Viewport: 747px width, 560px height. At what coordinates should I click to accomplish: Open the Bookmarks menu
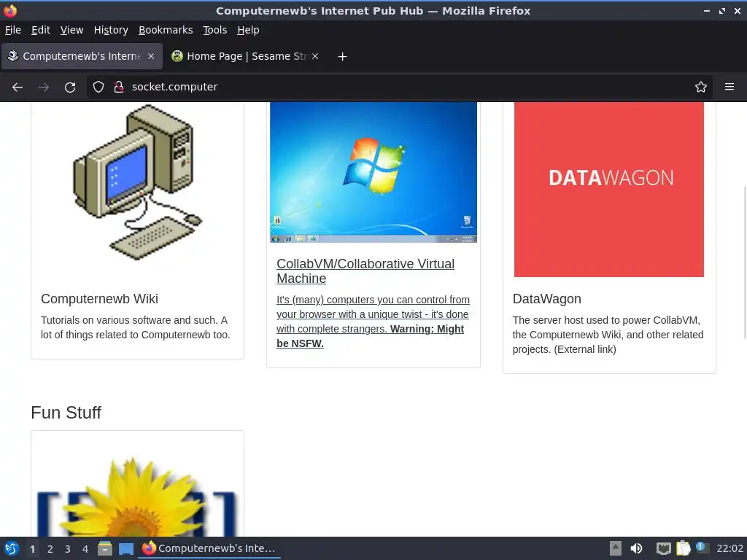coord(166,30)
